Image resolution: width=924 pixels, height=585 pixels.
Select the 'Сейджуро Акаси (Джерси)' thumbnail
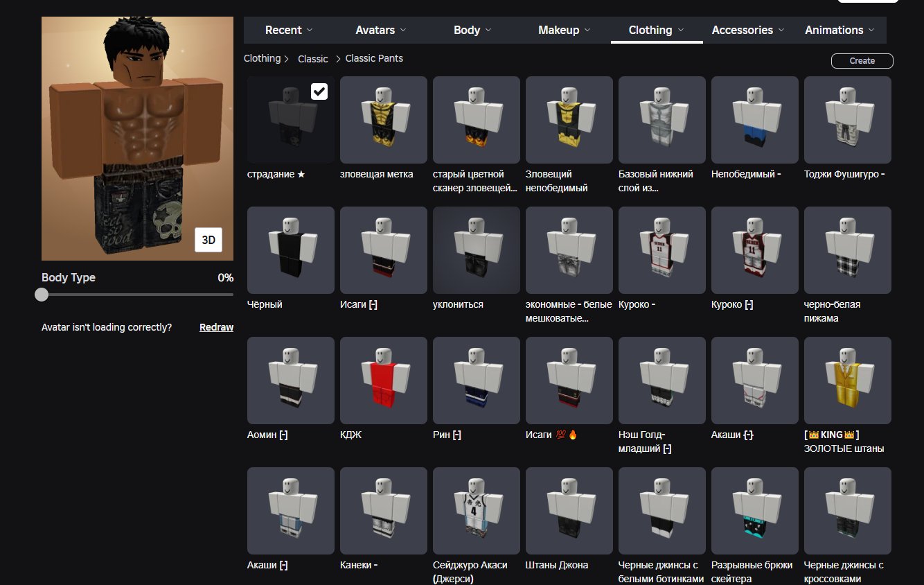tap(477, 511)
